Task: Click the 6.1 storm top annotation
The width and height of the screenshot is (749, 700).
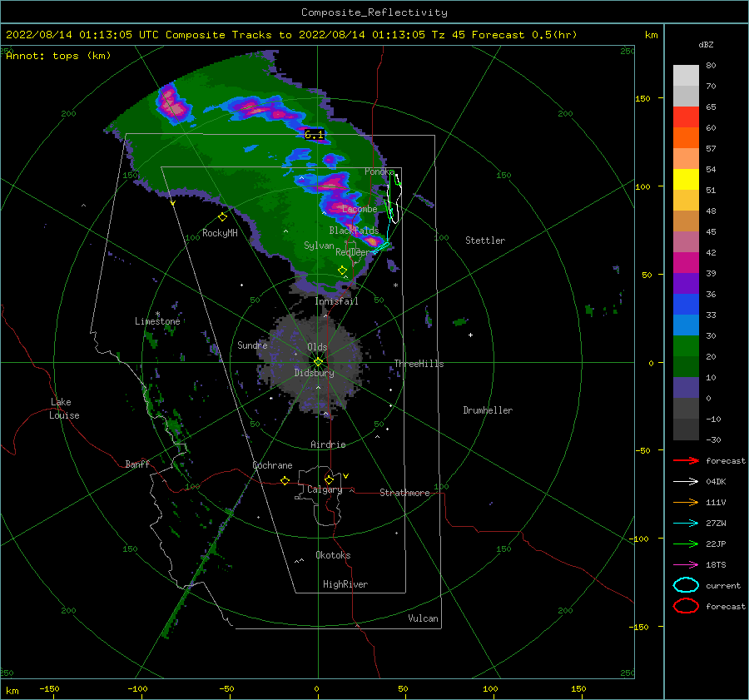Action: [315, 135]
